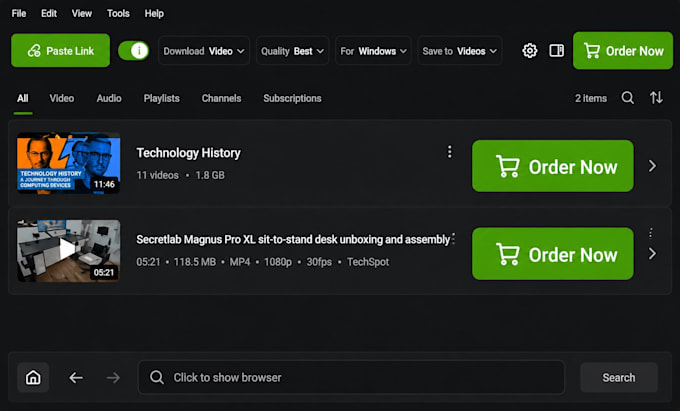Click Order Now for Technology History
Image resolution: width=680 pixels, height=411 pixels.
tap(552, 166)
